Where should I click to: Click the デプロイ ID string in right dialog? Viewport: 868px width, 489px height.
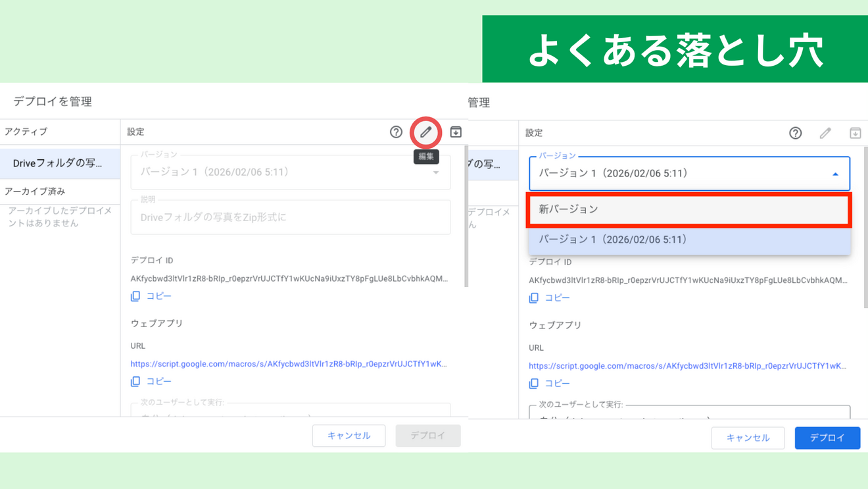688,280
